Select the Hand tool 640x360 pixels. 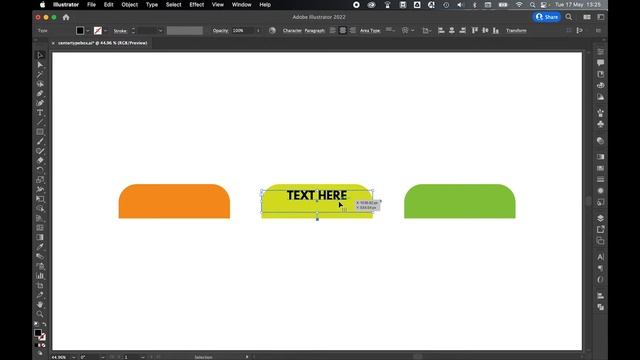click(40, 304)
